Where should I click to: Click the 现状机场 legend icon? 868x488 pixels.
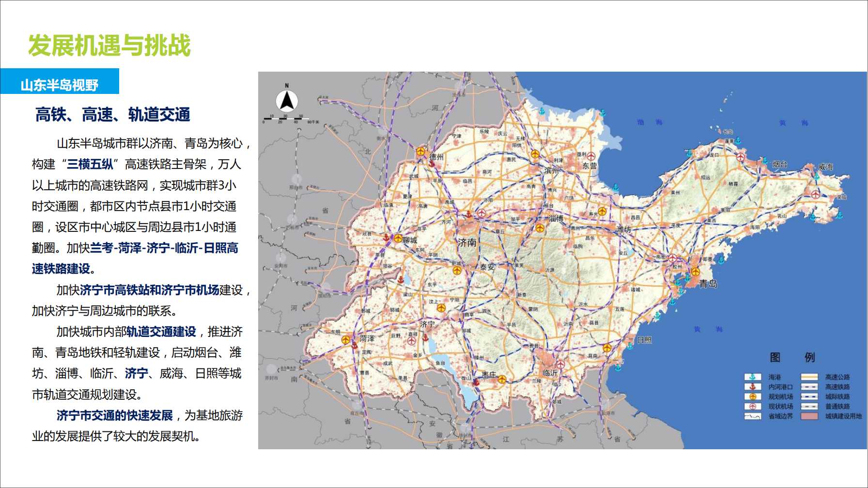click(752, 407)
